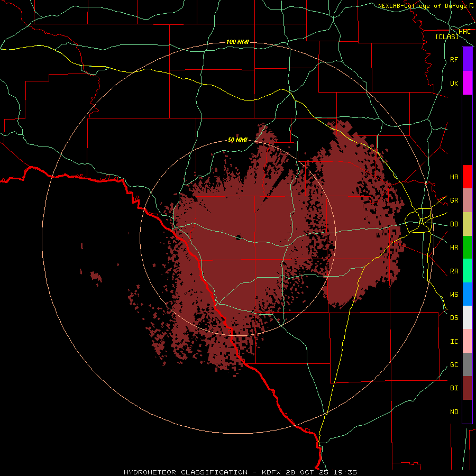Click the BI legend label

click(454, 388)
